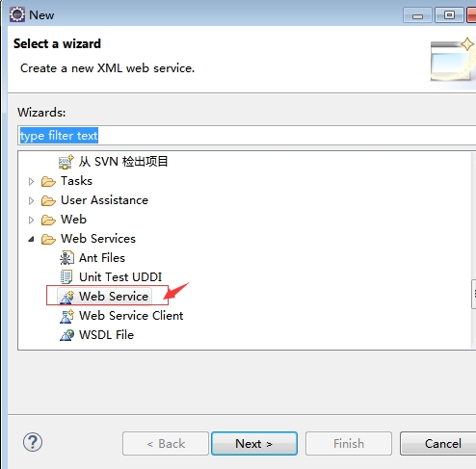Open help via the question mark icon
476x469 pixels.
pyautogui.click(x=33, y=442)
